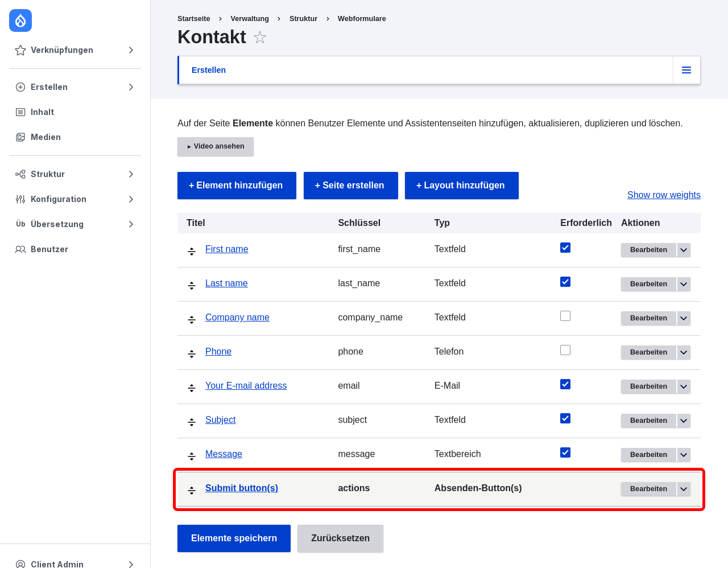Click Elemente speichern button
This screenshot has width=728, height=568.
click(x=234, y=538)
